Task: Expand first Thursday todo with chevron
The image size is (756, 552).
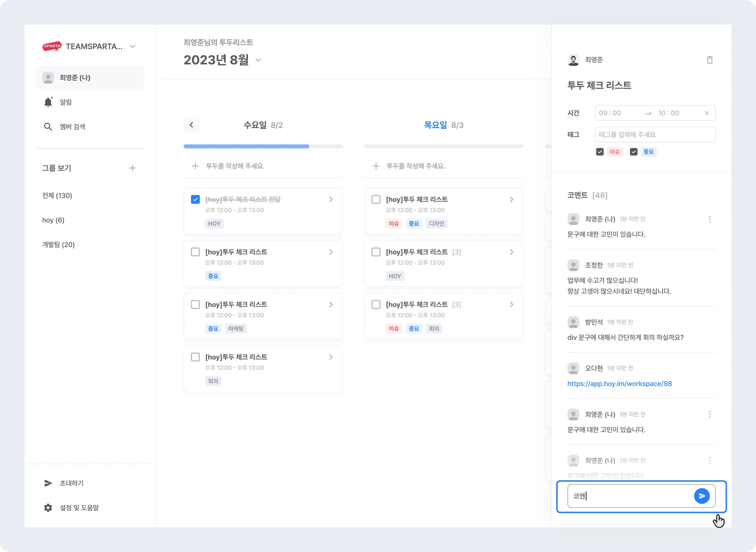Action: tap(511, 199)
